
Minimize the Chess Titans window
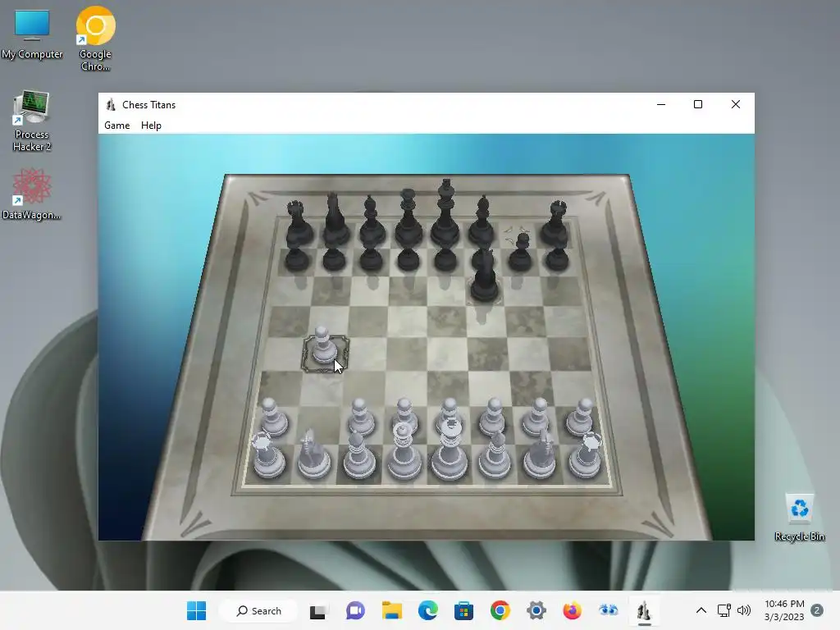coord(661,104)
